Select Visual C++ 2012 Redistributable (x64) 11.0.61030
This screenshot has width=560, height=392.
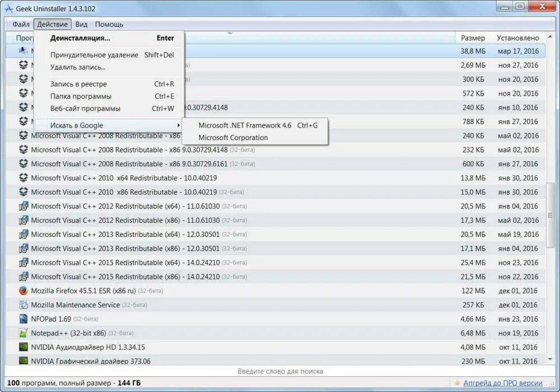tap(275, 206)
